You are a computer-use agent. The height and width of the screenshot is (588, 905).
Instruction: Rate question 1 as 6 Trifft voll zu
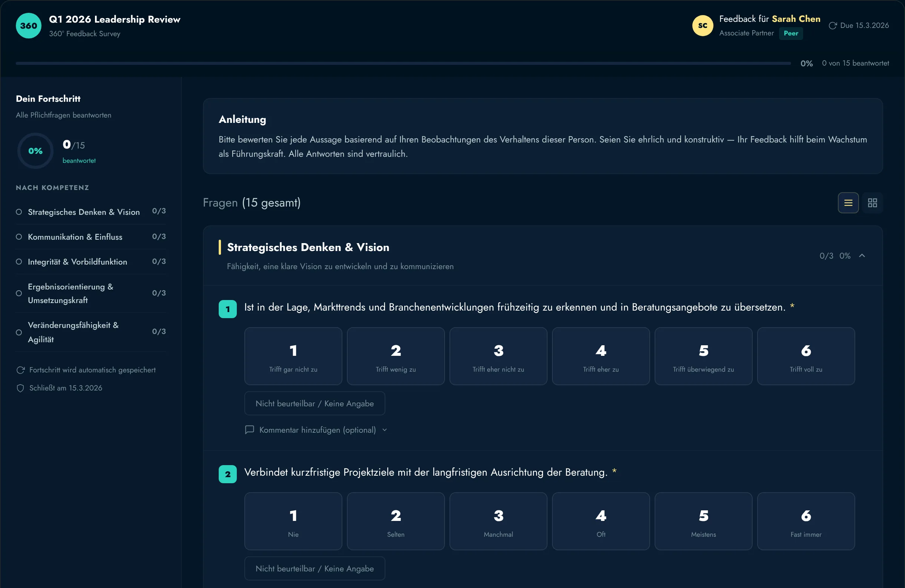pos(806,356)
